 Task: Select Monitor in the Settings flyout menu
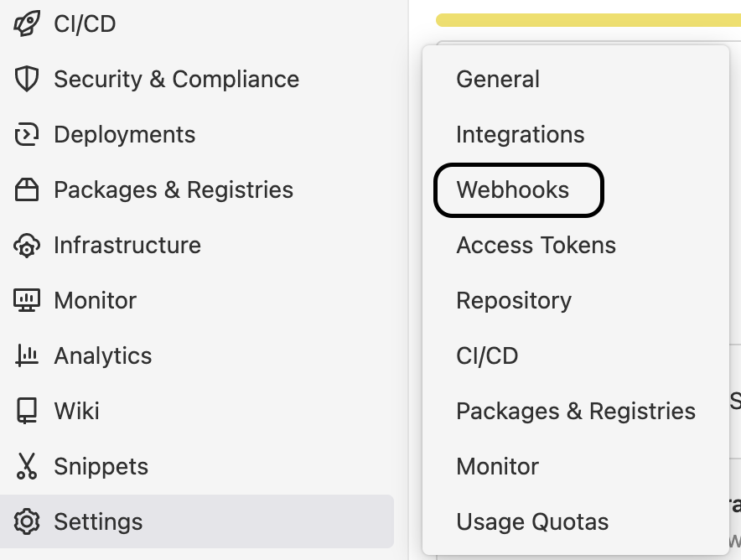pyautogui.click(x=498, y=466)
